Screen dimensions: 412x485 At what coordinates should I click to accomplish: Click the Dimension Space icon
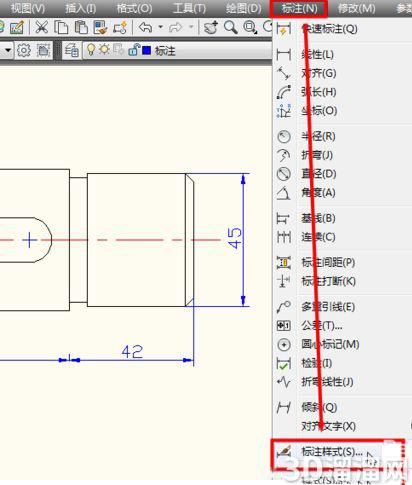[284, 263]
